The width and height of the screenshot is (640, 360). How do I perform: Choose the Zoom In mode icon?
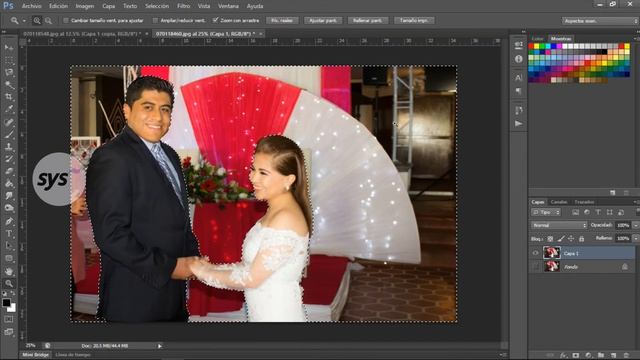point(37,20)
